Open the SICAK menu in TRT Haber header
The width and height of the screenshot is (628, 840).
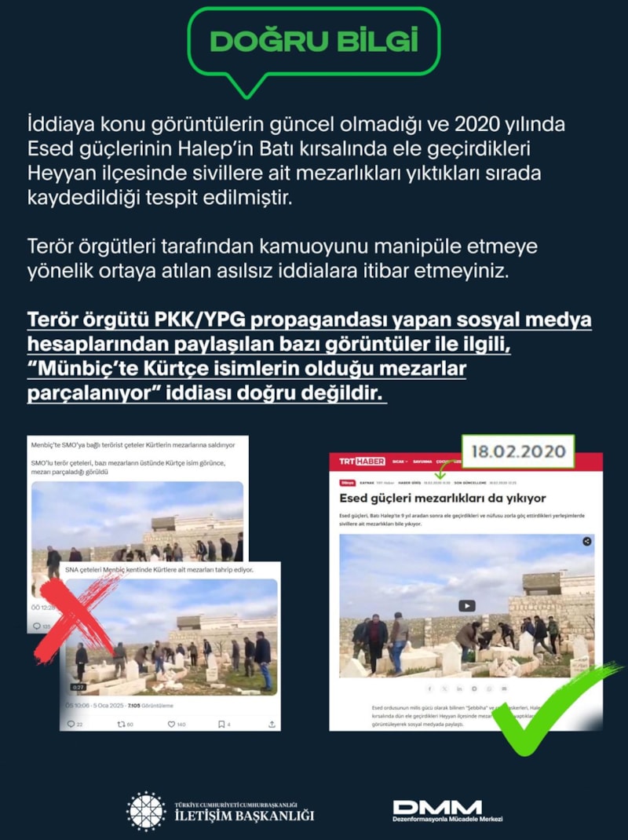(400, 462)
